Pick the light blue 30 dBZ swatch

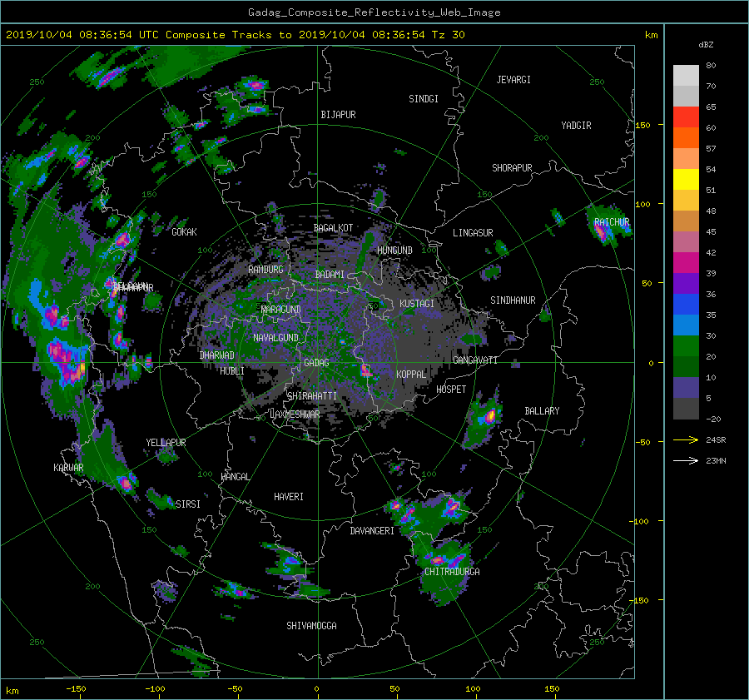[x=686, y=325]
